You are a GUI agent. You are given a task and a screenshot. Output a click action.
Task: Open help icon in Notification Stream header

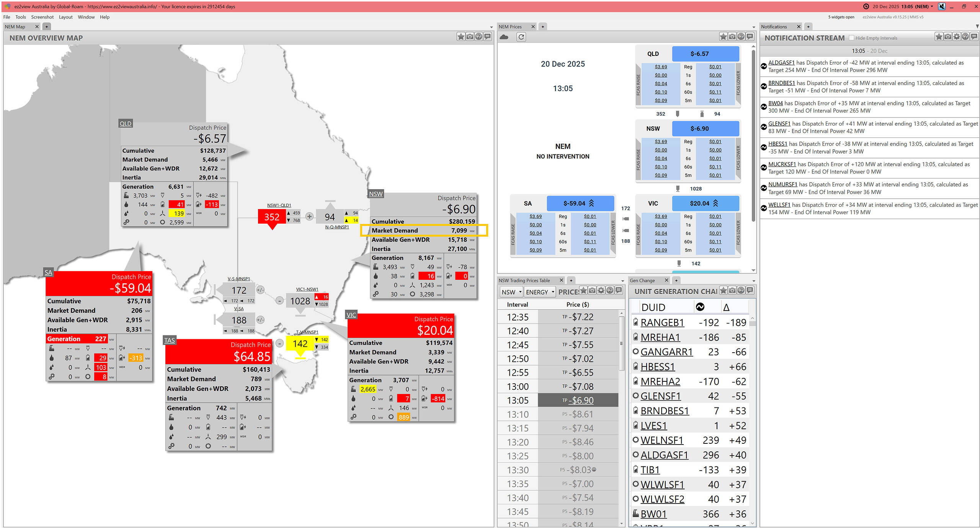pyautogui.click(x=965, y=37)
